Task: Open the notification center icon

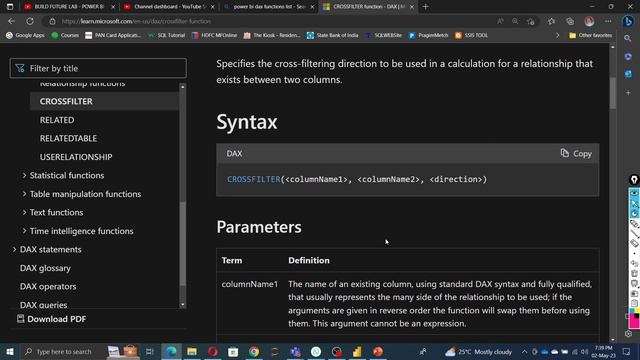Action: point(627,351)
